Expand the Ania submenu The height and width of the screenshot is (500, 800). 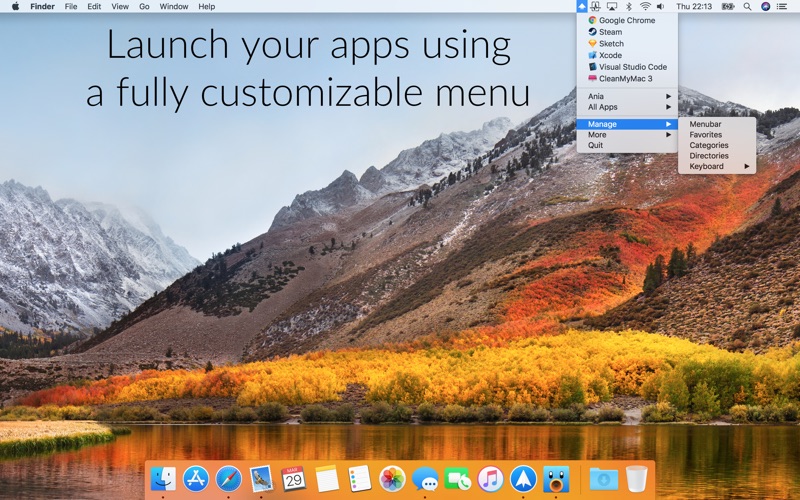(x=627, y=96)
